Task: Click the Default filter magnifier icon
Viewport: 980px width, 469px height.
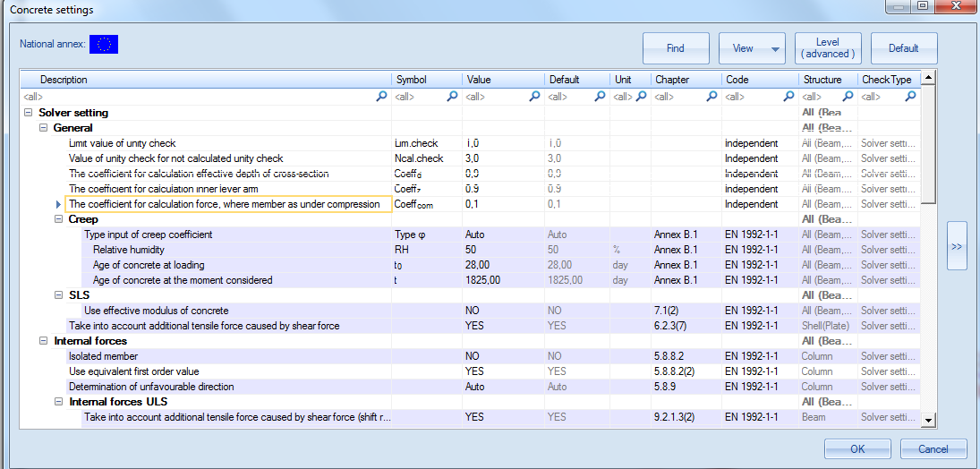Action: click(600, 97)
